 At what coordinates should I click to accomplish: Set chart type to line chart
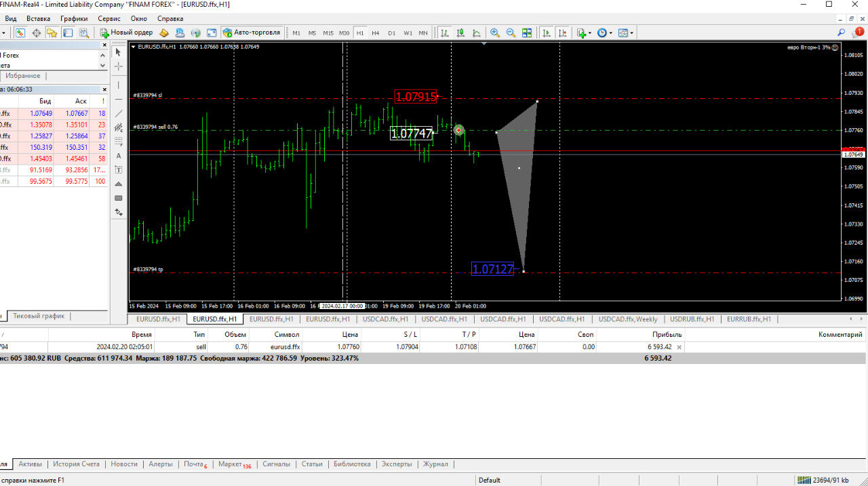[x=477, y=33]
